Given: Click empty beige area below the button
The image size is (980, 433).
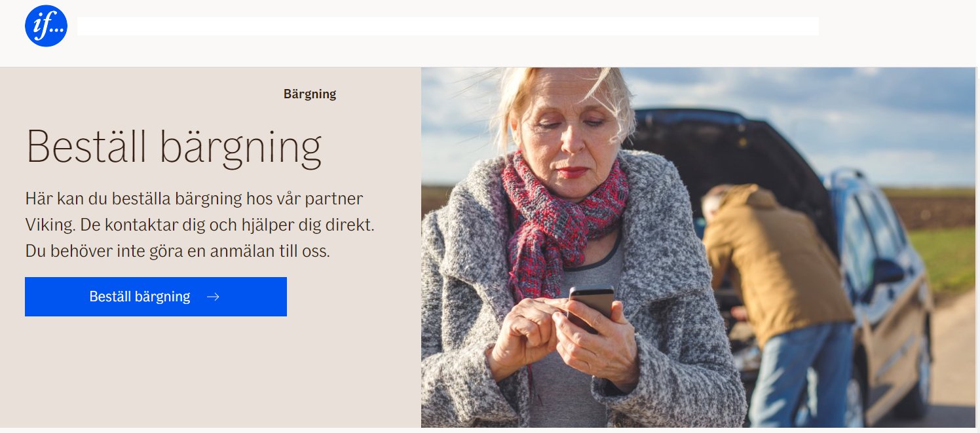Looking at the screenshot, I should (210, 373).
